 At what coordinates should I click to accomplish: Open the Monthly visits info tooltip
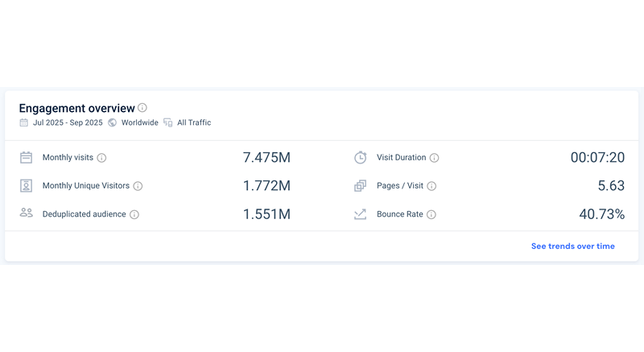click(101, 158)
